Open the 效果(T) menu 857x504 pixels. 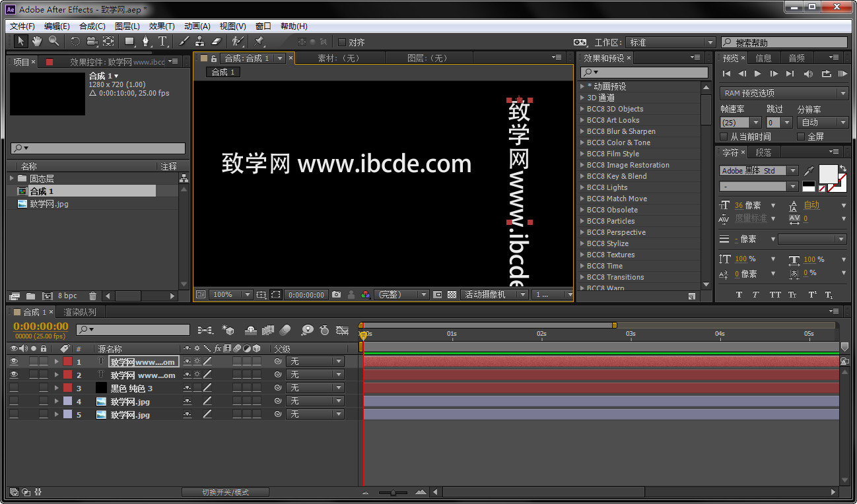[162, 26]
